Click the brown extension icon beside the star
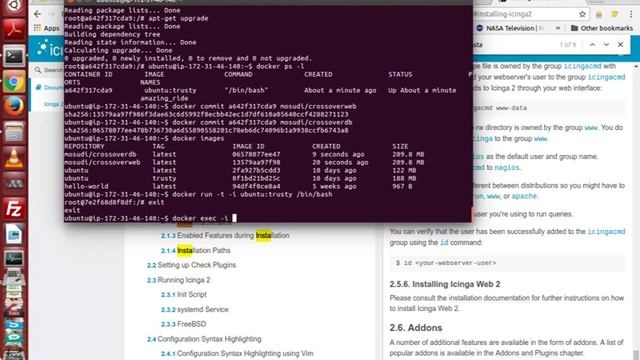Viewport: 640px width, 360px height. 599,14
